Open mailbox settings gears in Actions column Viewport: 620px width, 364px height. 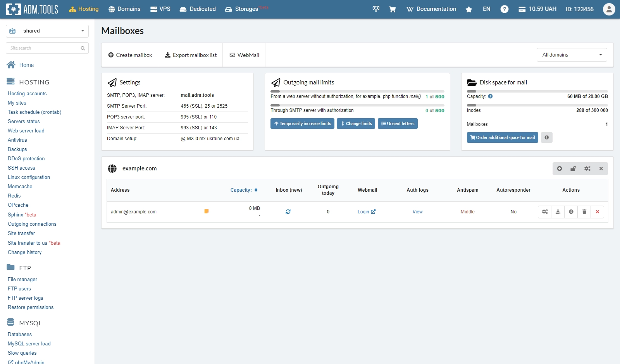(545, 212)
